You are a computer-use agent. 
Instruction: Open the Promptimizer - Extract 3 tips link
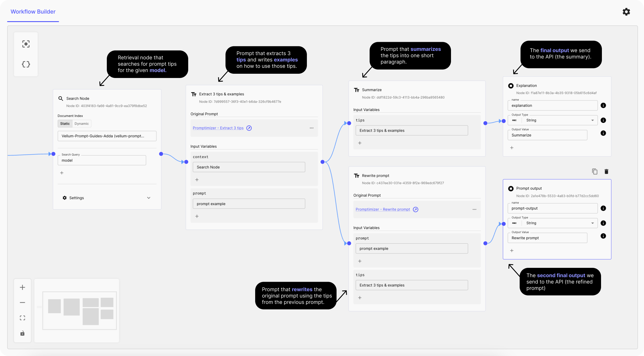218,128
